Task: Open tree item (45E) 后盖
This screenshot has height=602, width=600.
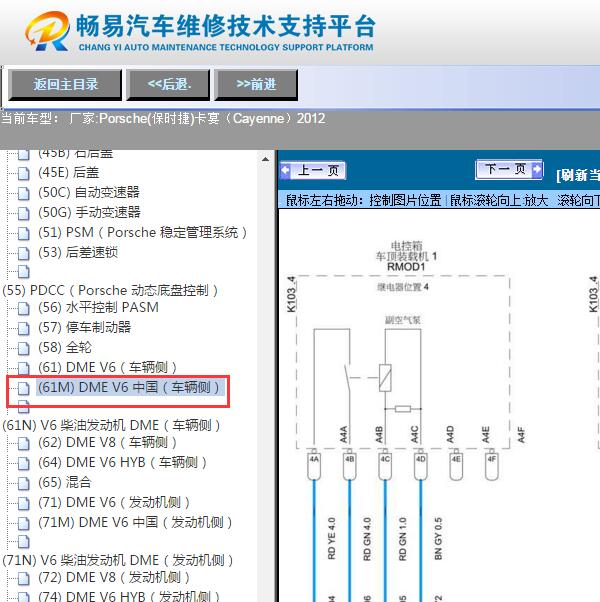Action: pos(69,173)
